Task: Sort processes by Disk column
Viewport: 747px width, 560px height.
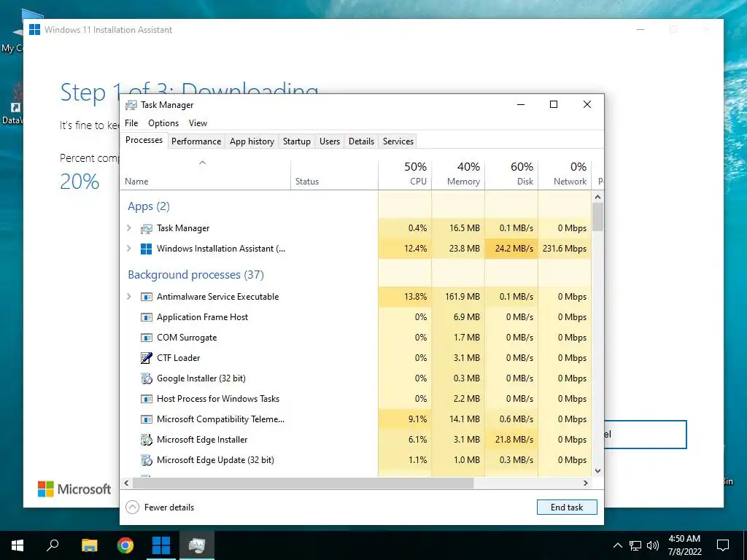Action: (x=511, y=174)
